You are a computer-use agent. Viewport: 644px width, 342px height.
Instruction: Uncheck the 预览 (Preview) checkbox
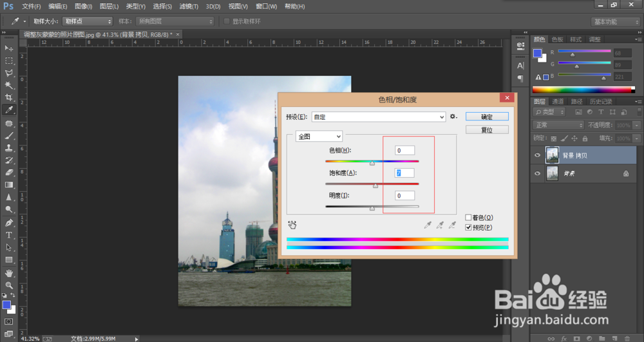point(468,227)
